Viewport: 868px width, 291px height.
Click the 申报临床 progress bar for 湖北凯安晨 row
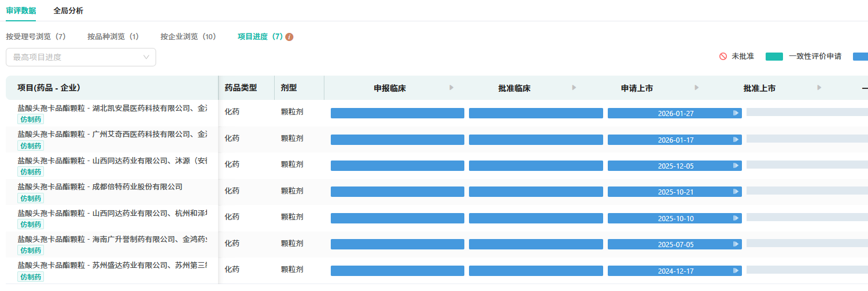click(x=397, y=113)
